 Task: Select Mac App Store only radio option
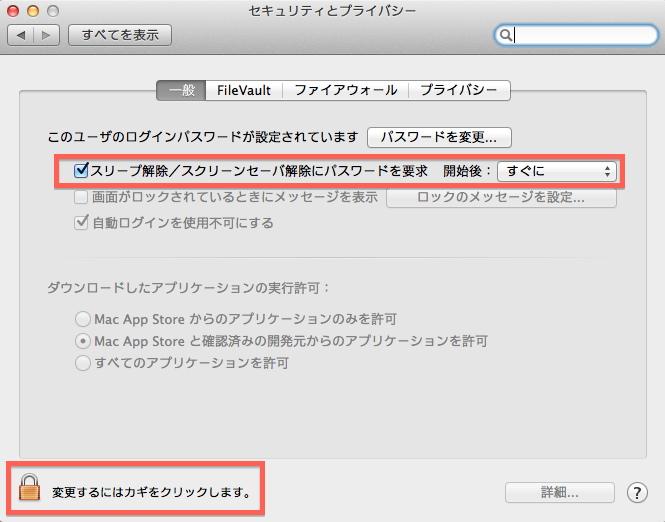(83, 319)
